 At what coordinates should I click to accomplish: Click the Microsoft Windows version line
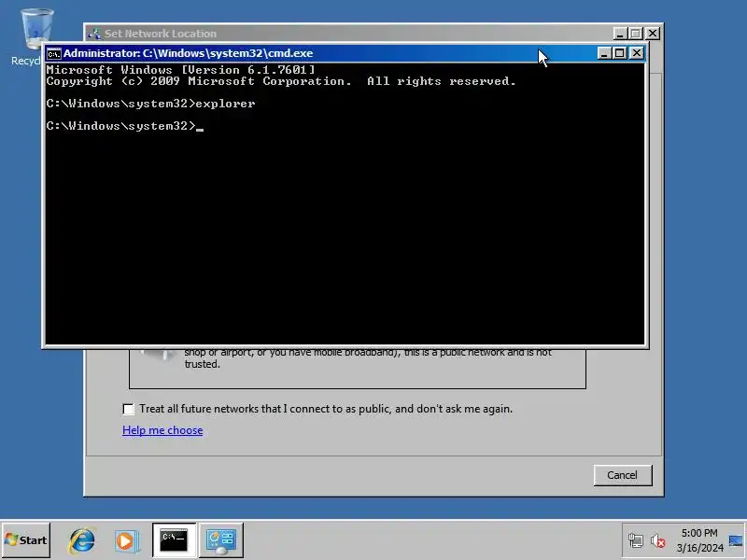click(x=180, y=69)
